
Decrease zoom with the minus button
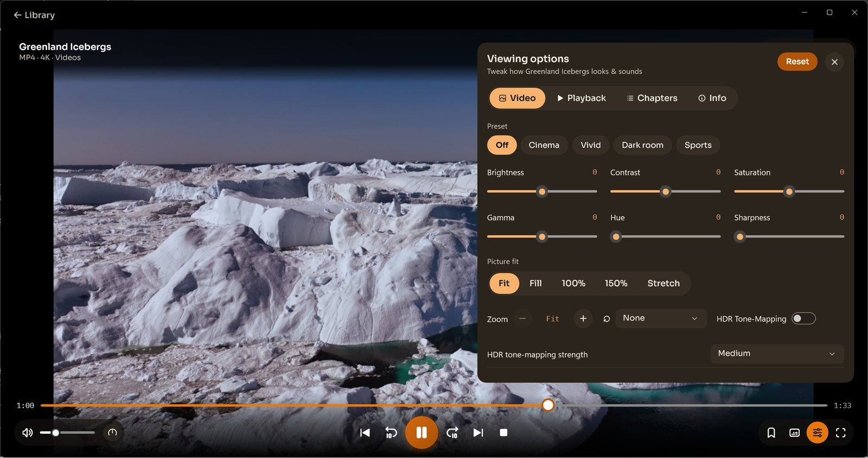[522, 319]
